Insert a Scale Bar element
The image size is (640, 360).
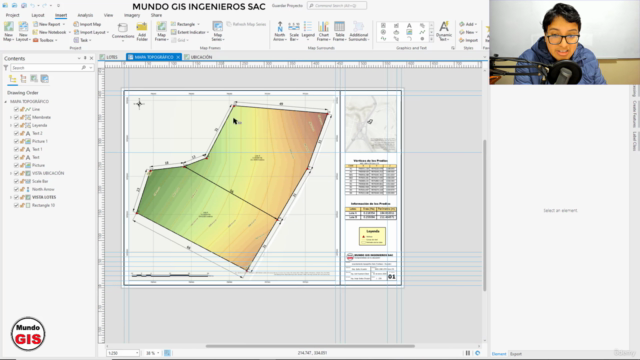click(294, 31)
